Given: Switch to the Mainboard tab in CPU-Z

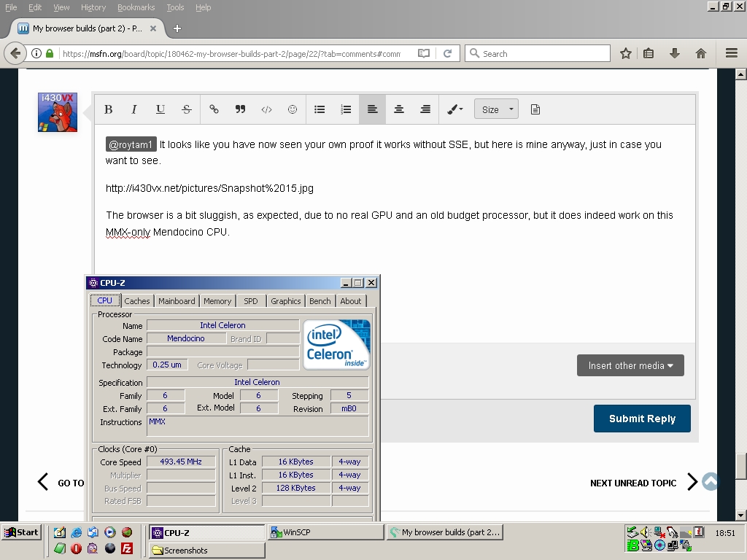Looking at the screenshot, I should (x=177, y=300).
